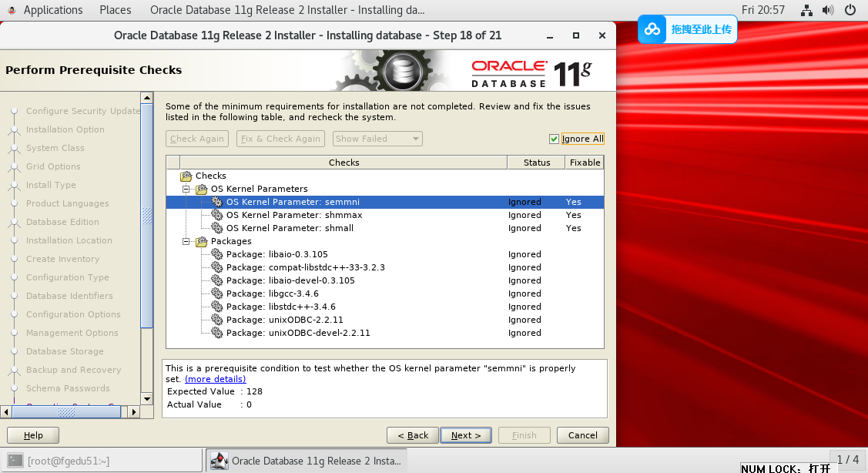
Task: Click the Schema Passwords step in sidebar
Action: click(x=68, y=388)
